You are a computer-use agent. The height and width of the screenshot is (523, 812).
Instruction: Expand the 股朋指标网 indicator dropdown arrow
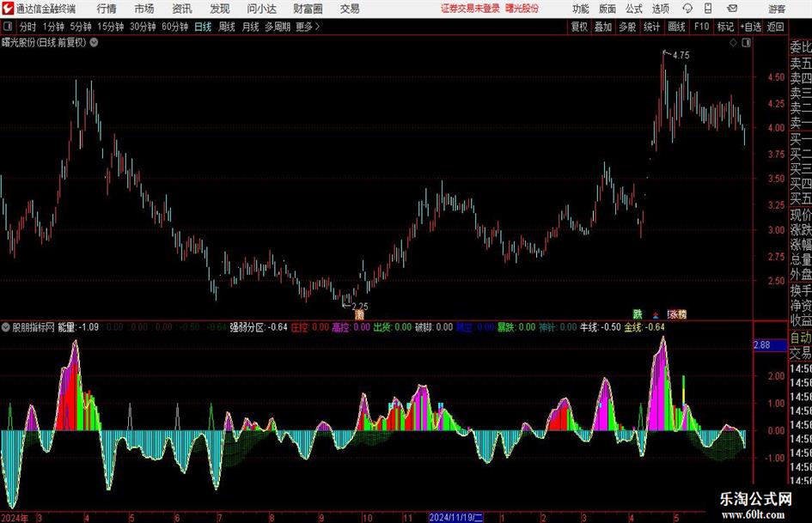(6, 327)
